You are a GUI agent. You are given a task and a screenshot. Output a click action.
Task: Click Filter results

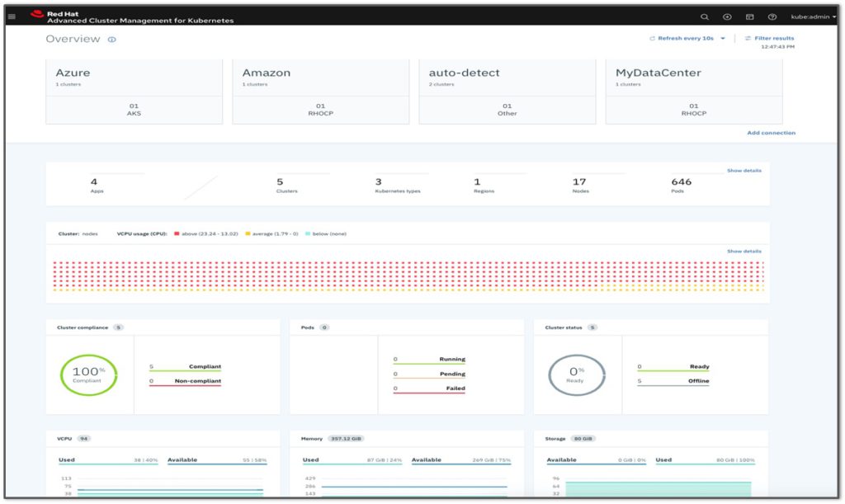(770, 38)
